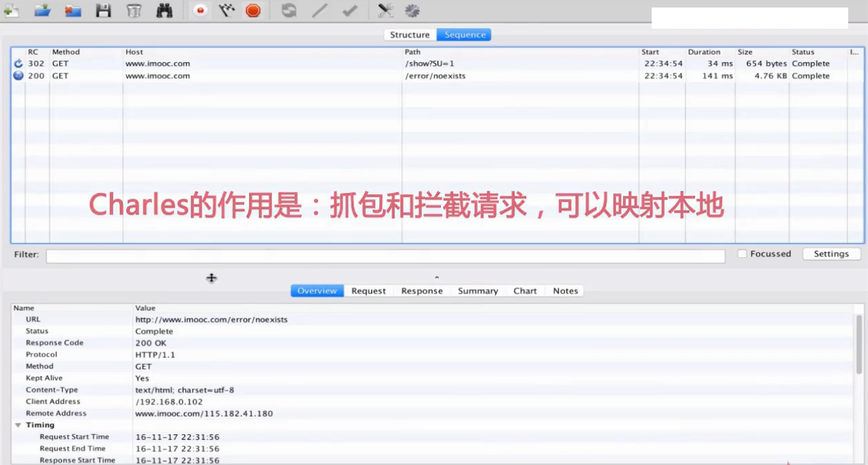Click the URL value http://www.imooc.com/error/noexists
868x465 pixels.
click(x=212, y=319)
